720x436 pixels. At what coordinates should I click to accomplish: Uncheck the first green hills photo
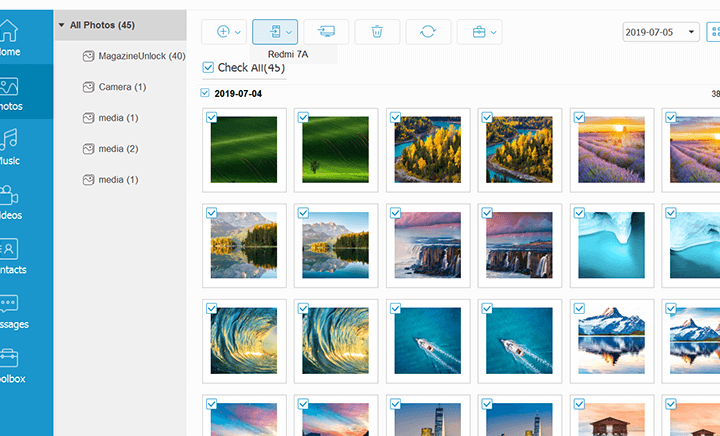(x=211, y=117)
